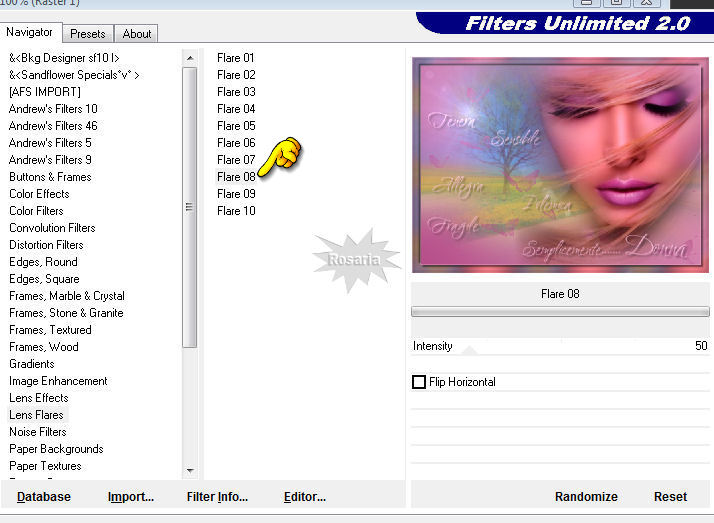Click the Intensity value 50

[701, 346]
